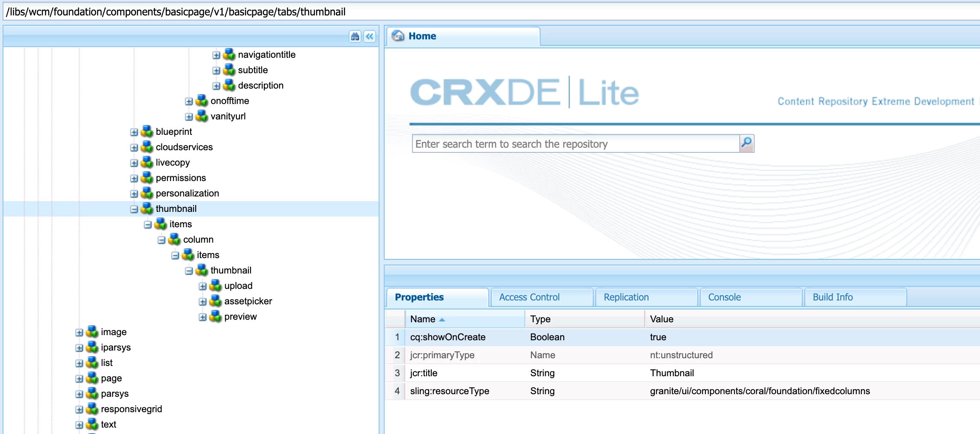Click the Home tab icon
The height and width of the screenshot is (434, 980).
point(398,36)
